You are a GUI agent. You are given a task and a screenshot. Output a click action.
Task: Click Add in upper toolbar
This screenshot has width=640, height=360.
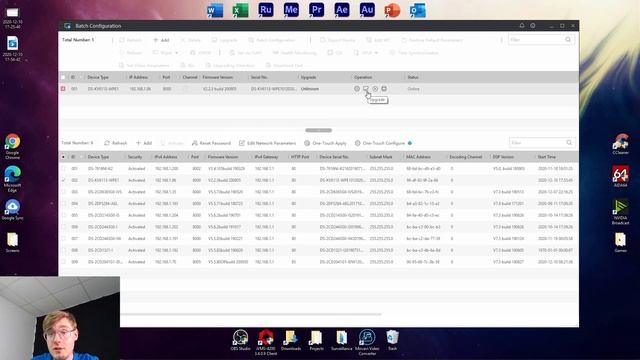click(x=161, y=40)
